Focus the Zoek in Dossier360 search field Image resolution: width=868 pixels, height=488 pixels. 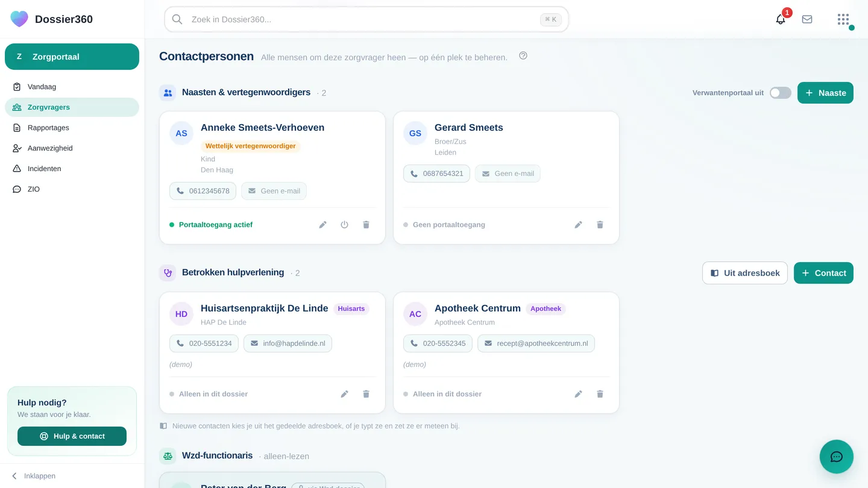click(366, 19)
